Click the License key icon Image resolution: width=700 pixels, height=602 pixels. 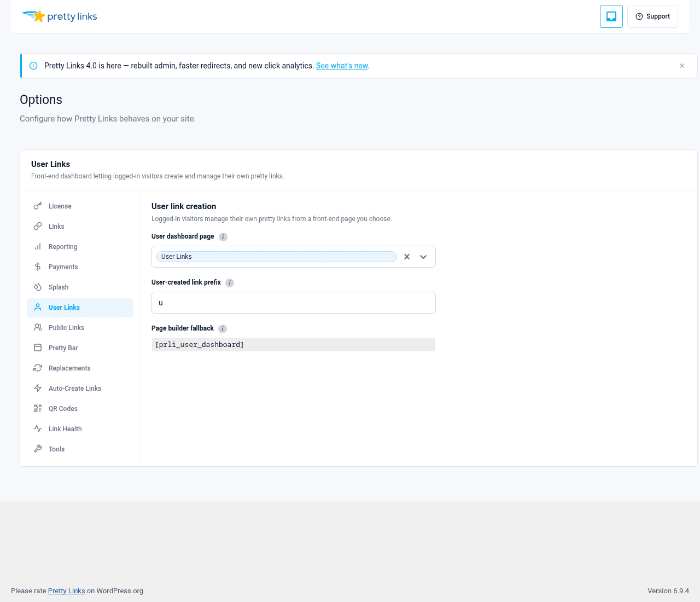tap(38, 206)
